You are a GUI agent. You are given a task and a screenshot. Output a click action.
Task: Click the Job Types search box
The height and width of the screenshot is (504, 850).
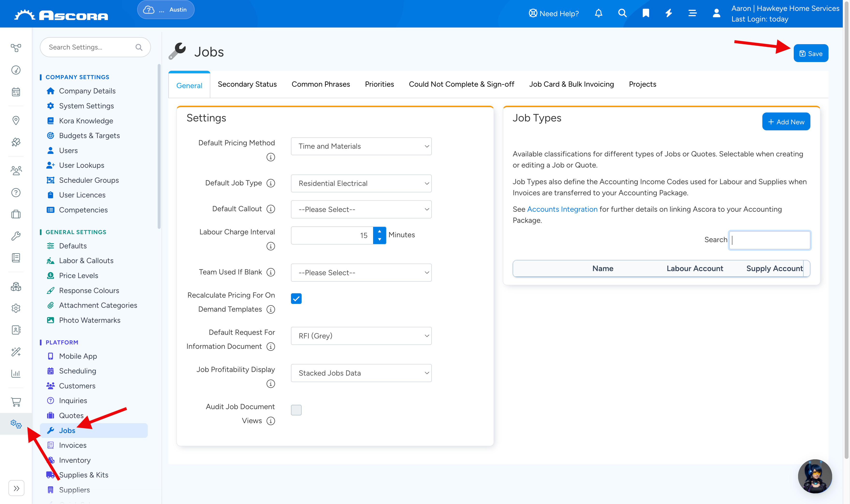click(x=770, y=240)
